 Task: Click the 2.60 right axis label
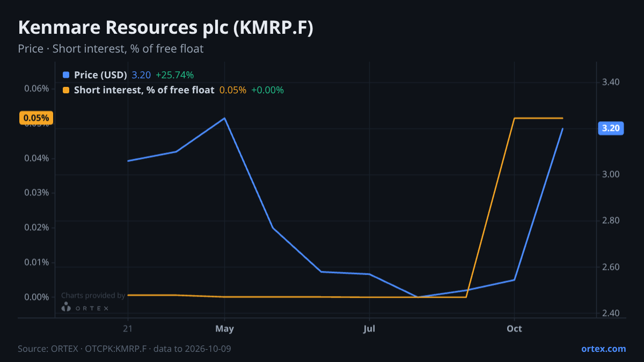[x=611, y=267]
